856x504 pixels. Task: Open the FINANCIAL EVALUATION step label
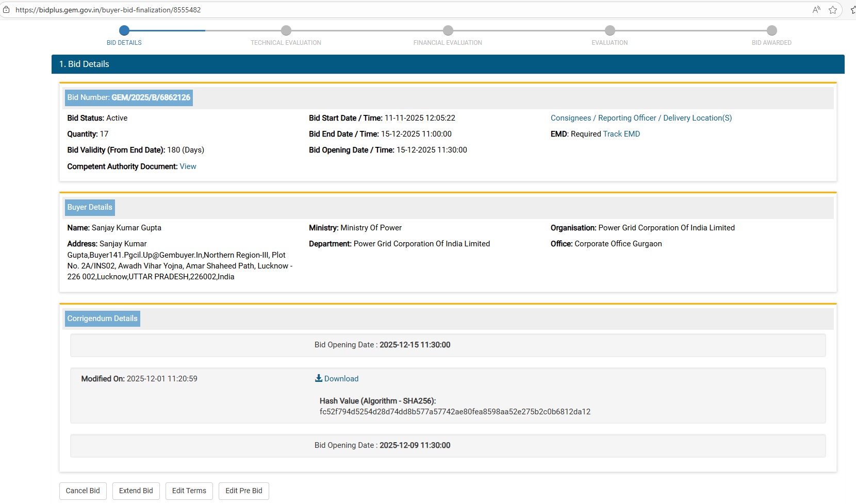(x=448, y=43)
